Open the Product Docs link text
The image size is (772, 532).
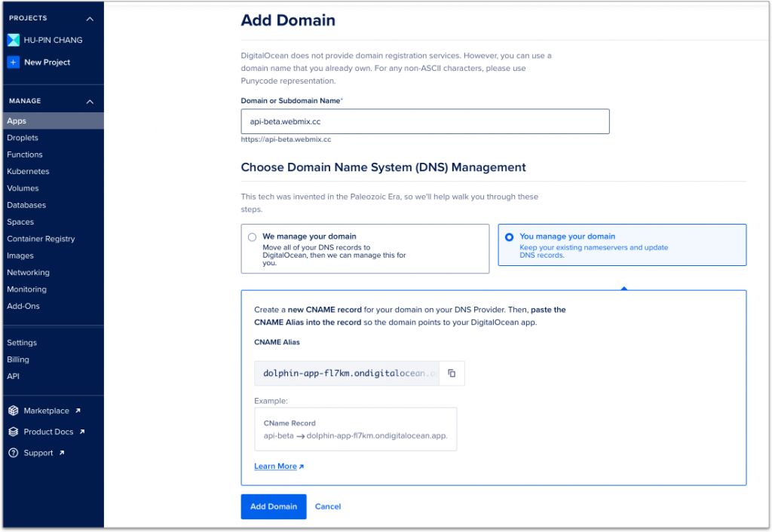(x=48, y=432)
